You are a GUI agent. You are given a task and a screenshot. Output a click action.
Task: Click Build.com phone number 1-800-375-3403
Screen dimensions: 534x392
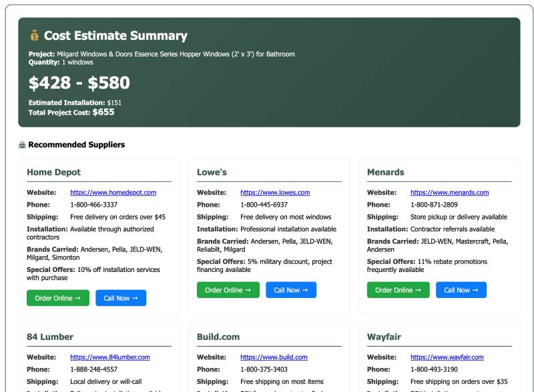tap(264, 369)
